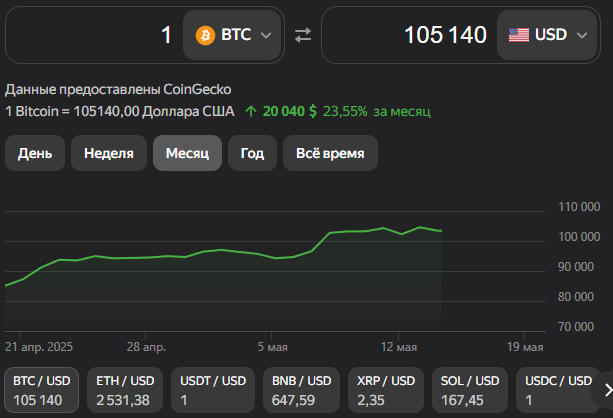Click the 20 040 $ change value

(289, 111)
